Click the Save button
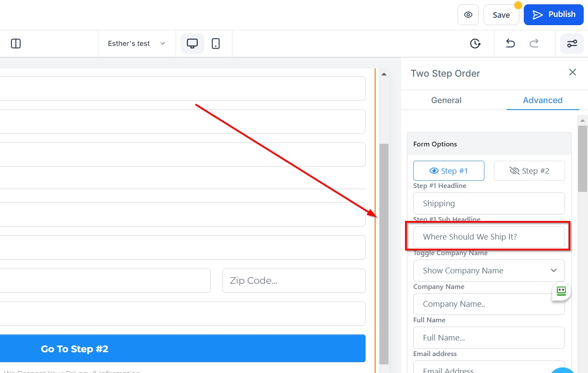 [501, 15]
